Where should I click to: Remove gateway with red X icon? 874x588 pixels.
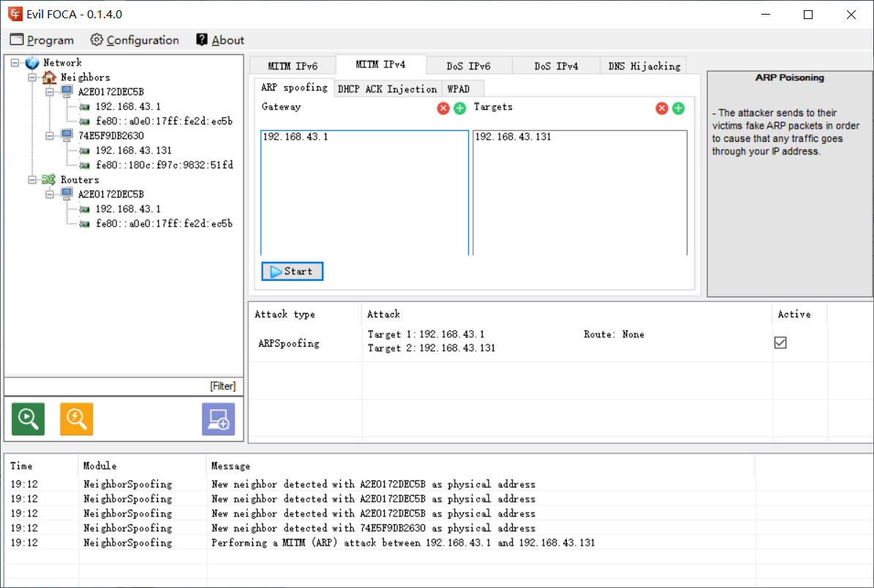pyautogui.click(x=443, y=108)
